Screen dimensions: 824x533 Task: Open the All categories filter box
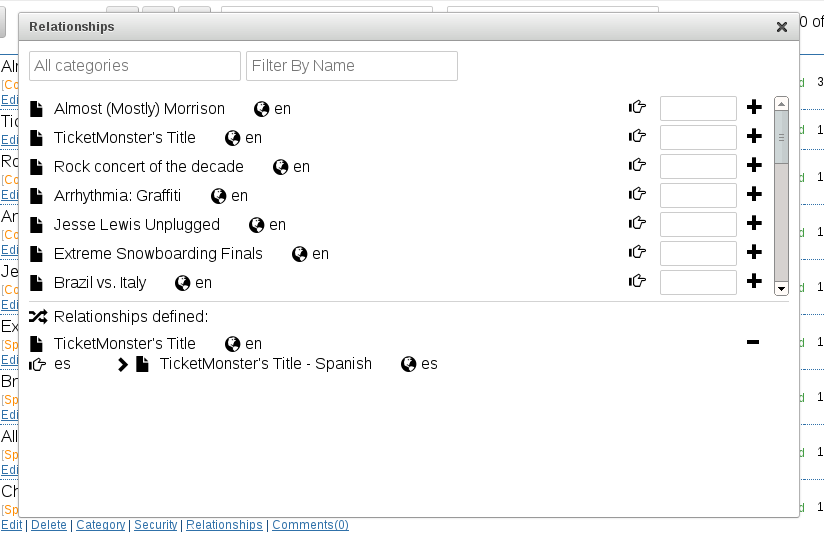(135, 66)
